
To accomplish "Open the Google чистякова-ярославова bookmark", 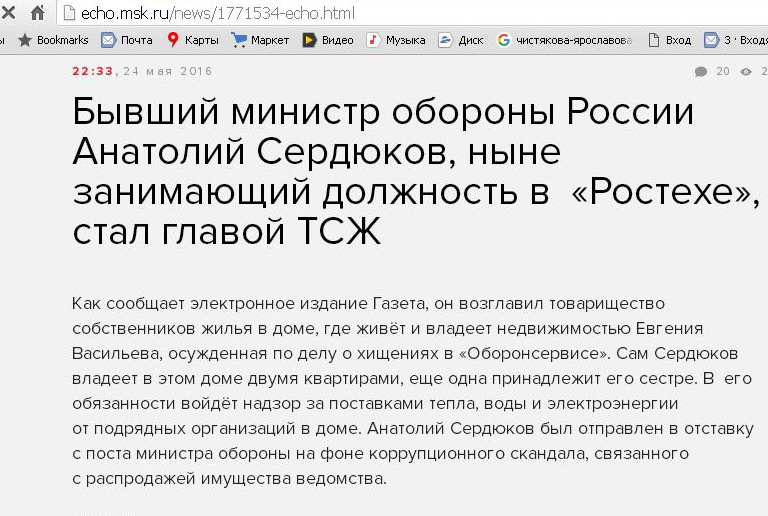I will click(565, 40).
